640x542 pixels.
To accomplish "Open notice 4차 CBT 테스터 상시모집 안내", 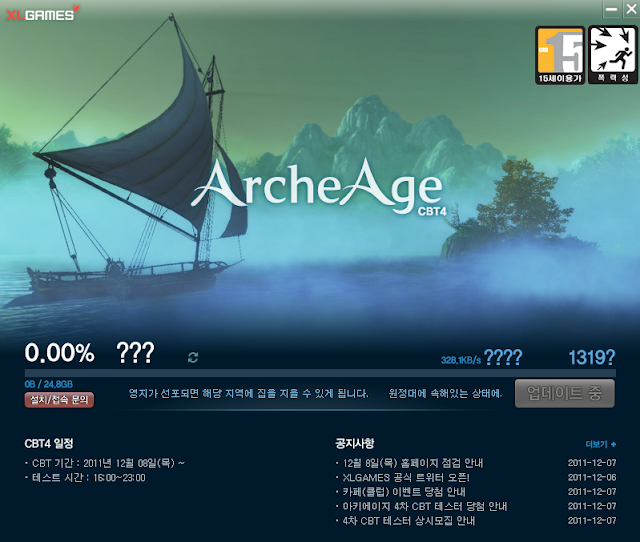I will point(409,520).
